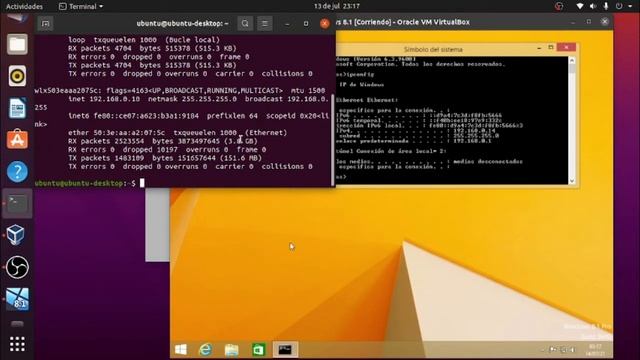Viewport: 640px width, 360px height.
Task: Select the Command Prompt taskbar icon
Action: [285, 349]
